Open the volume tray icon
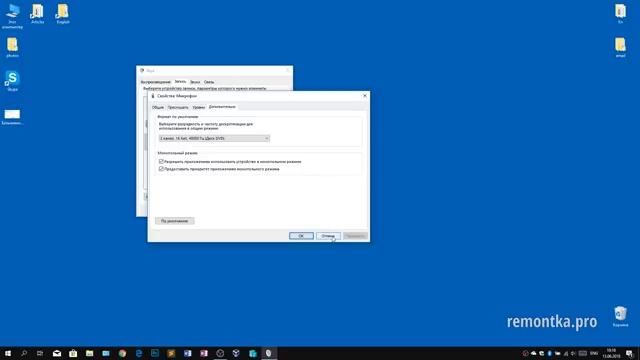 [573, 353]
